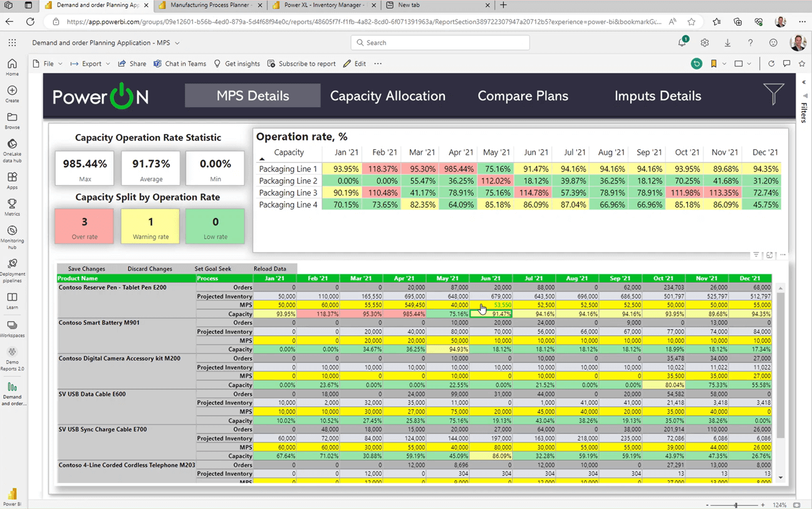Click Get insights
The image size is (812, 509).
(x=237, y=64)
